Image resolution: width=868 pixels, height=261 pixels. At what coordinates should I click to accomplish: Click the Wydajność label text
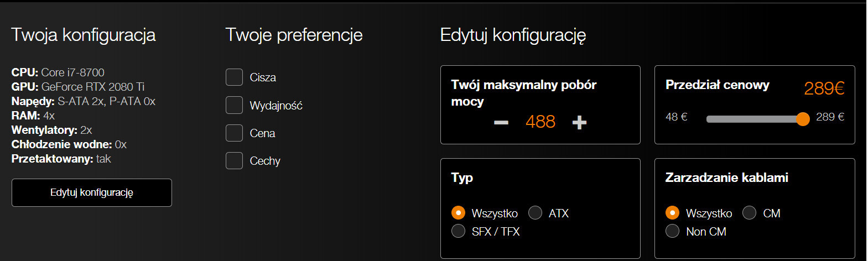point(276,106)
